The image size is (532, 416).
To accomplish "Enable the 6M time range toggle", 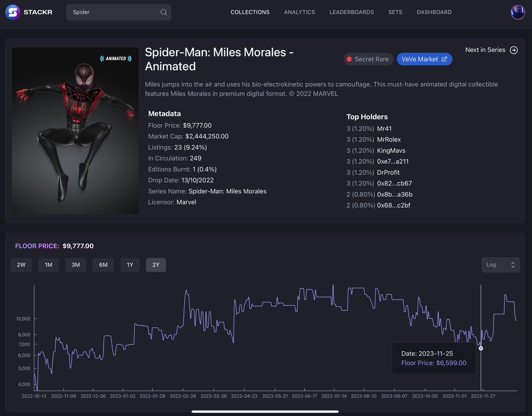I will coord(103,264).
